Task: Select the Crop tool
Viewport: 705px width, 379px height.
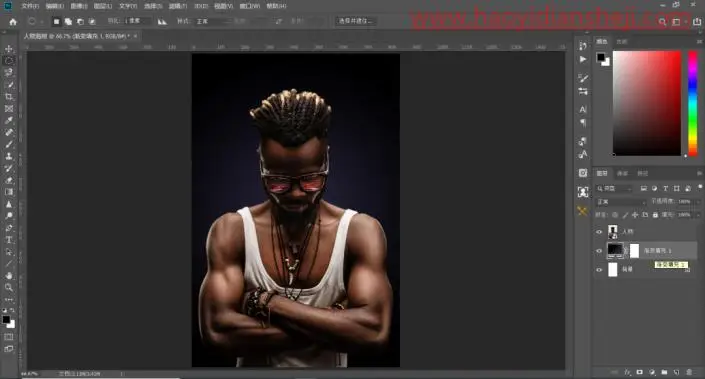Action: point(9,97)
